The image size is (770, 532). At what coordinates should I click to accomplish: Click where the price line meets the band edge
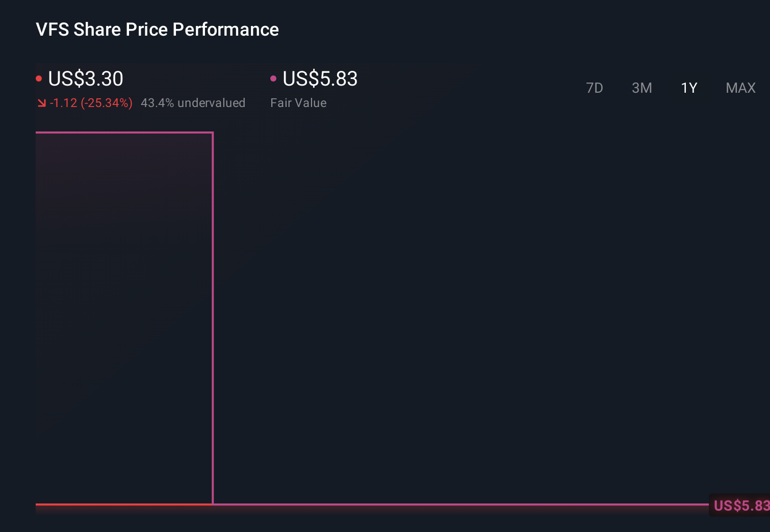pos(213,504)
